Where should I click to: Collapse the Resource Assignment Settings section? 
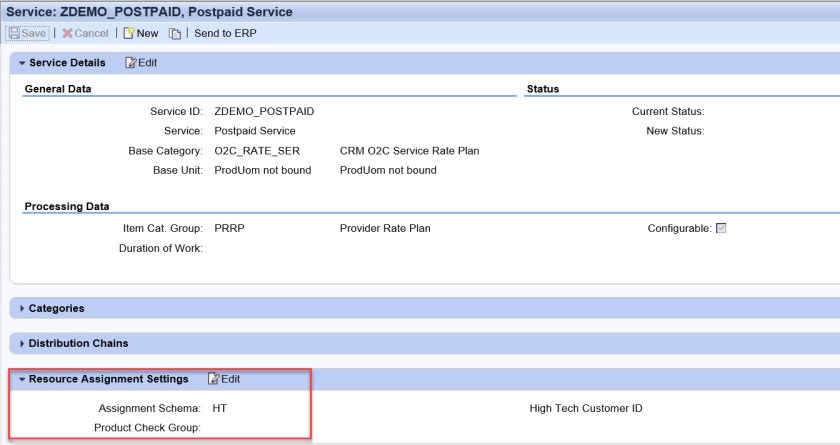point(21,379)
